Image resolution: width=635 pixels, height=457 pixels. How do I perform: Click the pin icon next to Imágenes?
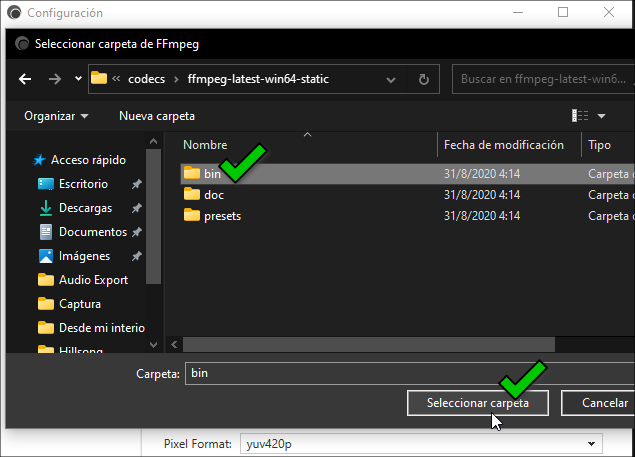click(x=137, y=256)
